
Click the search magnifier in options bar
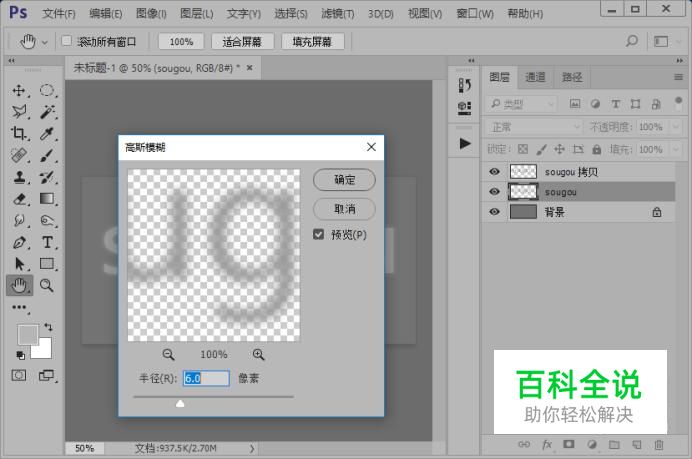(632, 41)
